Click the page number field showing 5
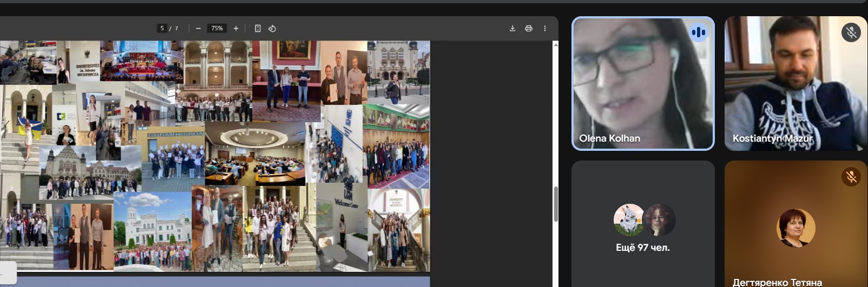 (x=162, y=29)
